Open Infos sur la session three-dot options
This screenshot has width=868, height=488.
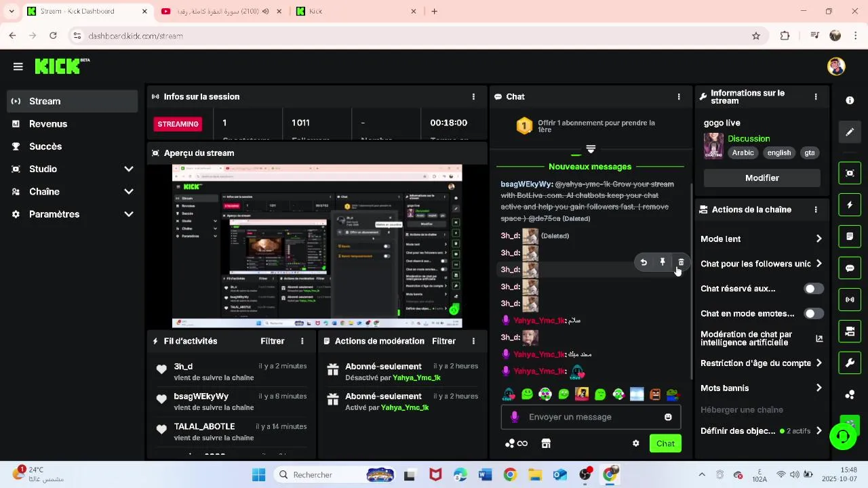(x=473, y=97)
